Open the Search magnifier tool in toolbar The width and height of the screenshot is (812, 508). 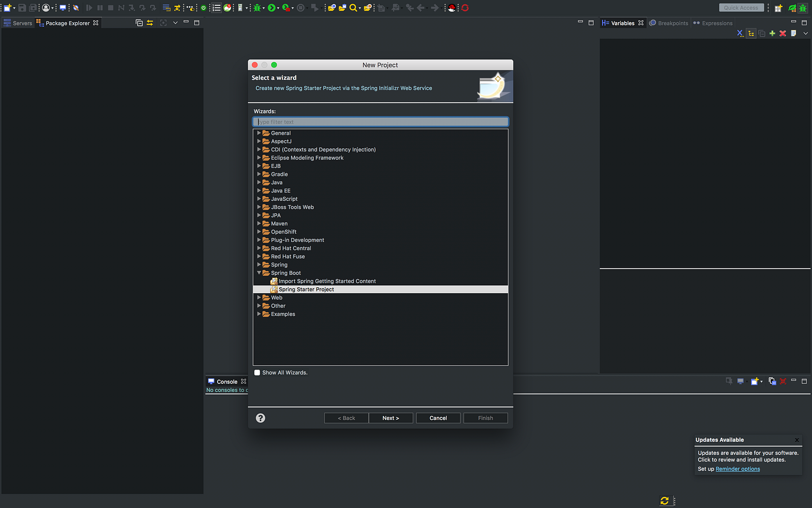[x=353, y=8]
